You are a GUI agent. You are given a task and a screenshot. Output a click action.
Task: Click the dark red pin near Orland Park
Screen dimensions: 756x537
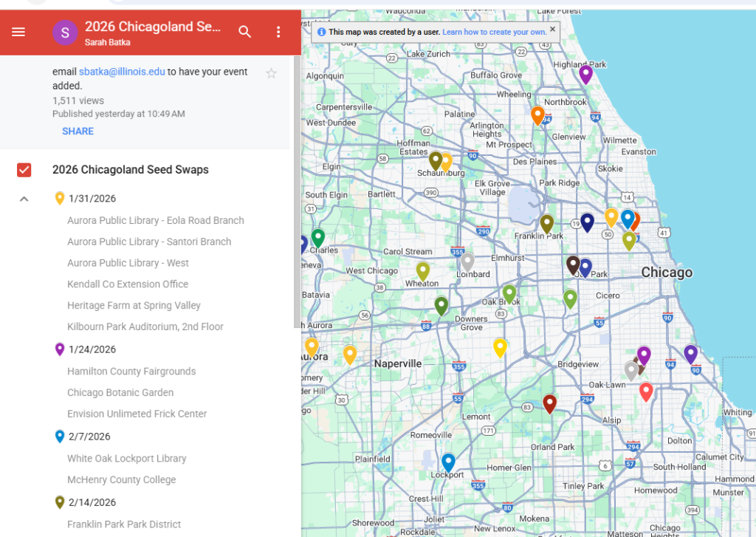click(549, 403)
